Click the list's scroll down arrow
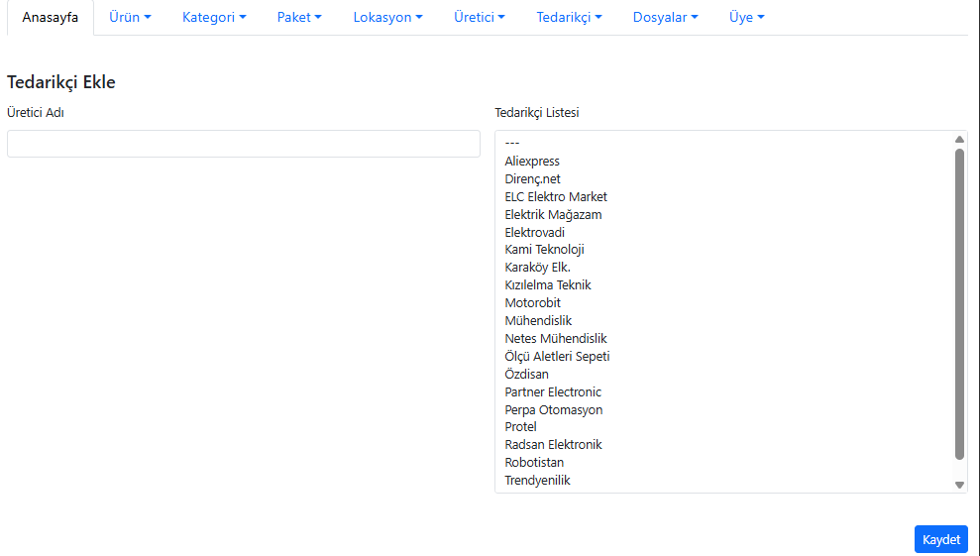Image resolution: width=980 pixels, height=556 pixels. click(959, 485)
